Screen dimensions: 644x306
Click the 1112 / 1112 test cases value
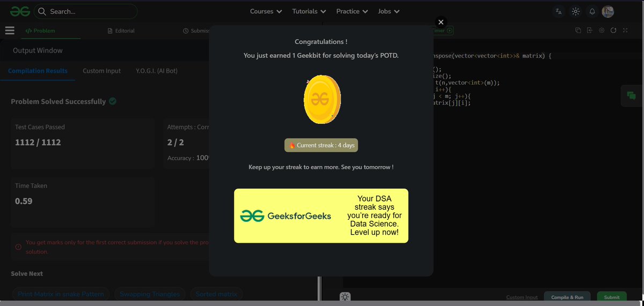point(38,143)
